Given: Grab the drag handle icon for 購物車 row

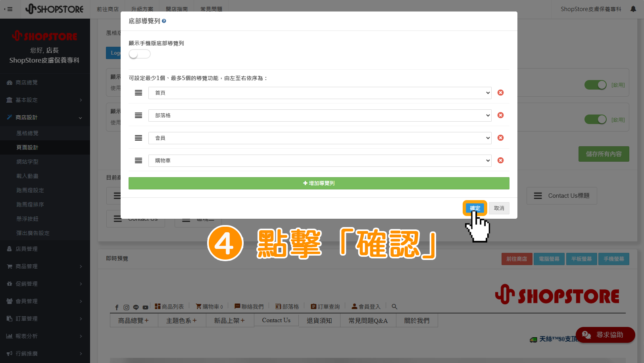Looking at the screenshot, I should pyautogui.click(x=138, y=160).
